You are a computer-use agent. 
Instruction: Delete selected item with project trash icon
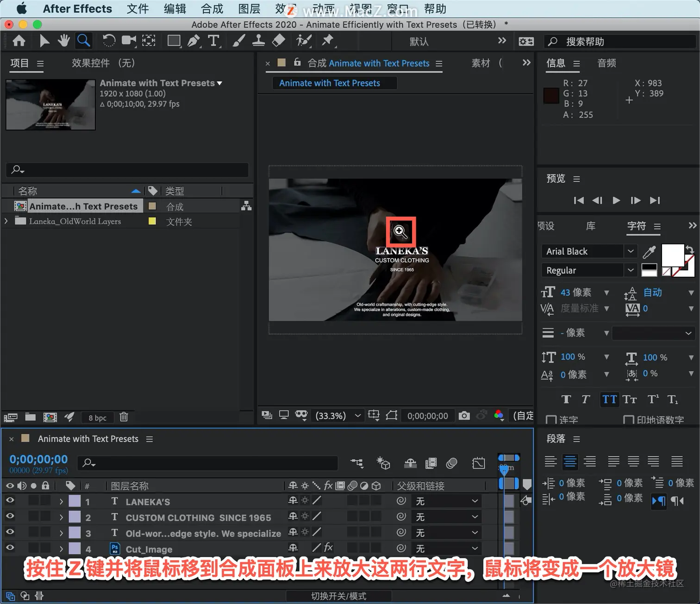[124, 417]
